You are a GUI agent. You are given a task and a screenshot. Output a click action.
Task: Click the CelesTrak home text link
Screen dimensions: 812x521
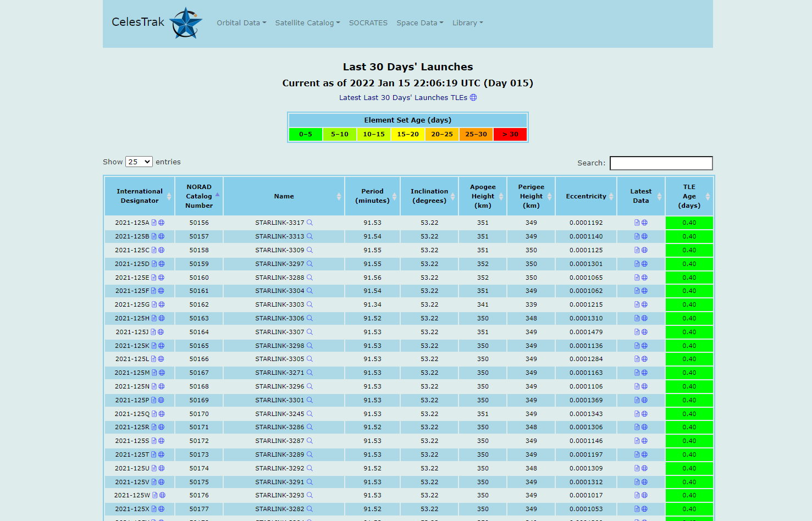(x=138, y=22)
